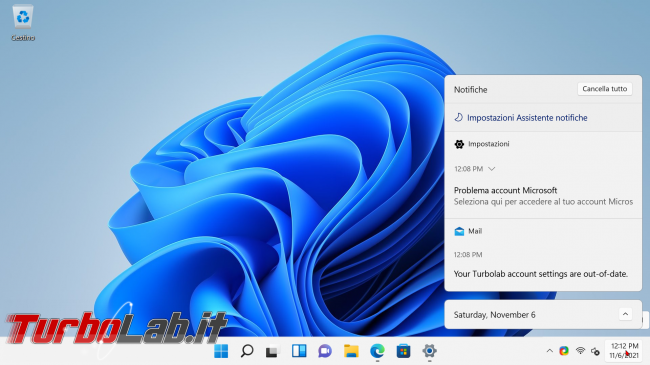Show hidden tray icons chevron
This screenshot has height=365, width=650.
coord(550,351)
